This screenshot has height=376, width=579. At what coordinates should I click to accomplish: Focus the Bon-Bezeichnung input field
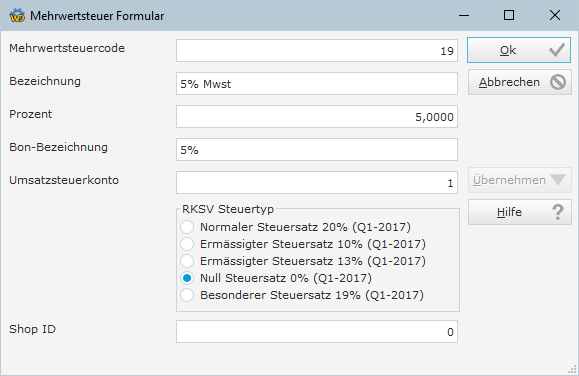point(317,150)
